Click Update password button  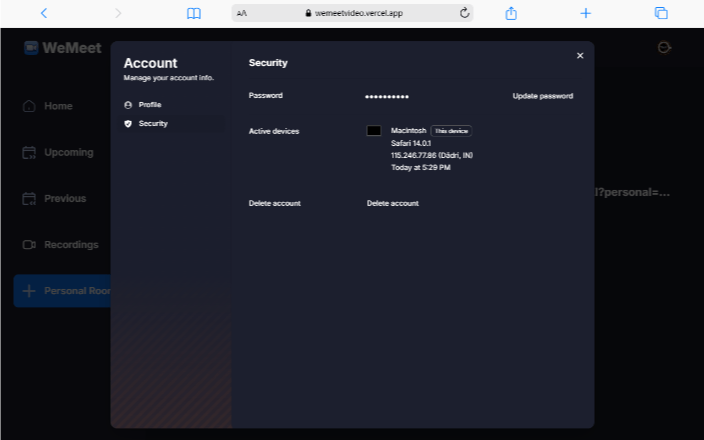(x=542, y=96)
